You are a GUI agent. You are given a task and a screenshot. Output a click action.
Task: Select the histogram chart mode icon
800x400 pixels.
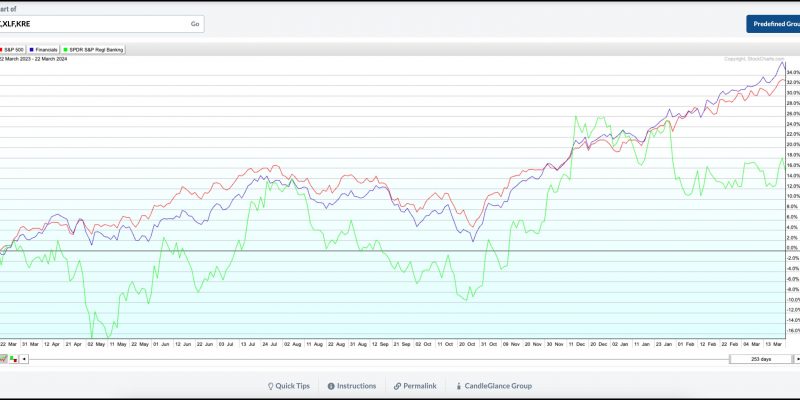coord(14,359)
